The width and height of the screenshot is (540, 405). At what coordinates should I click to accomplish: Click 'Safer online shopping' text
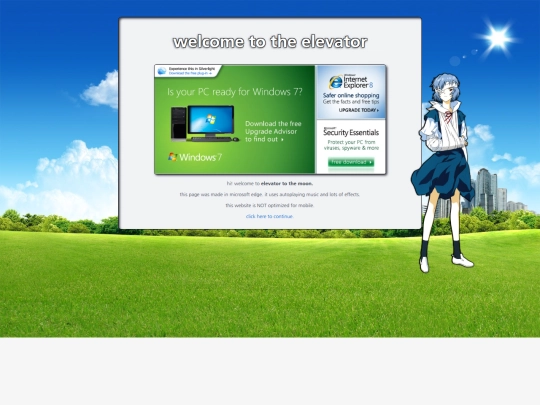351,95
